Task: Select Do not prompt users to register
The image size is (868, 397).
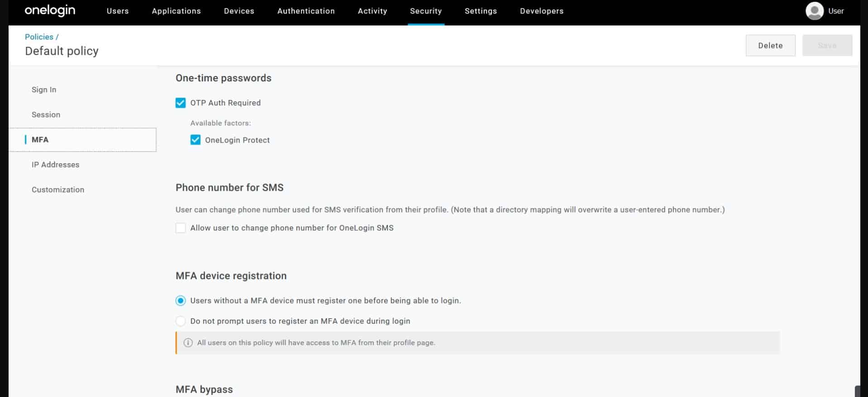Action: [x=181, y=321]
